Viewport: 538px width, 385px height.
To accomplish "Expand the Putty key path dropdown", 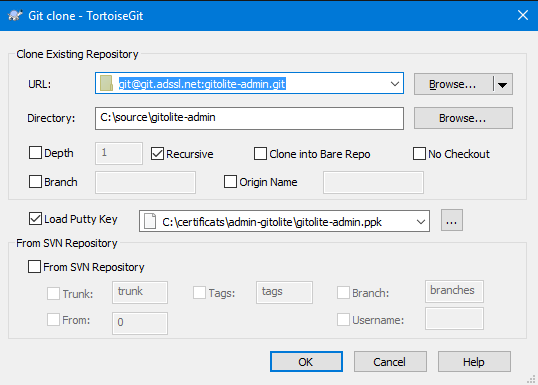I will pyautogui.click(x=421, y=221).
